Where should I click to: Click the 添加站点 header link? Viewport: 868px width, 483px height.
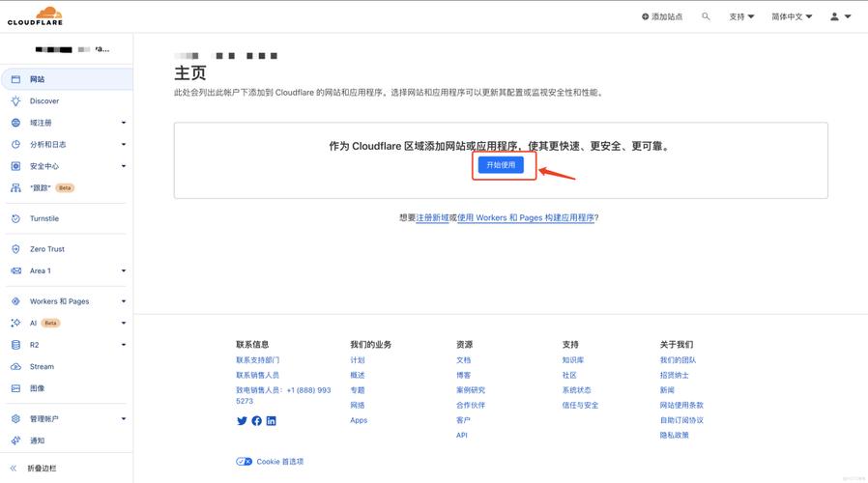tap(662, 16)
